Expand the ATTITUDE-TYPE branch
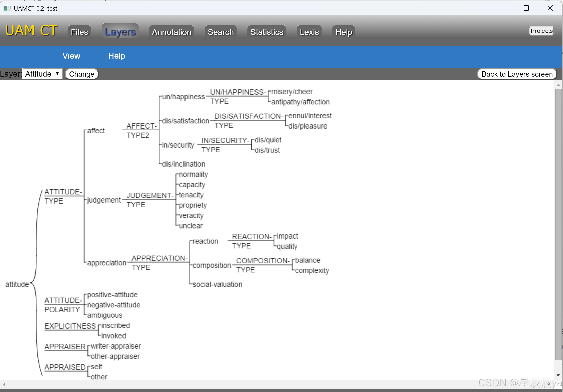Screen dimensions: 563x392 pyautogui.click(x=63, y=196)
